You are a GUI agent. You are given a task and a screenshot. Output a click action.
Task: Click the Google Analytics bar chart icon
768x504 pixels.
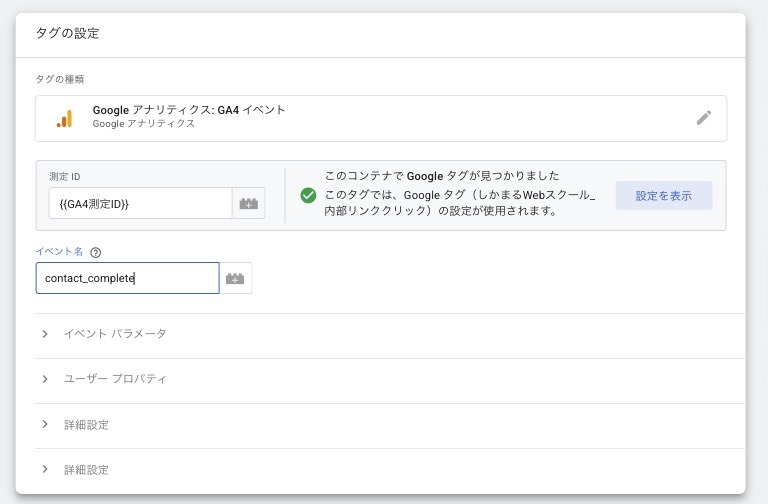point(64,119)
